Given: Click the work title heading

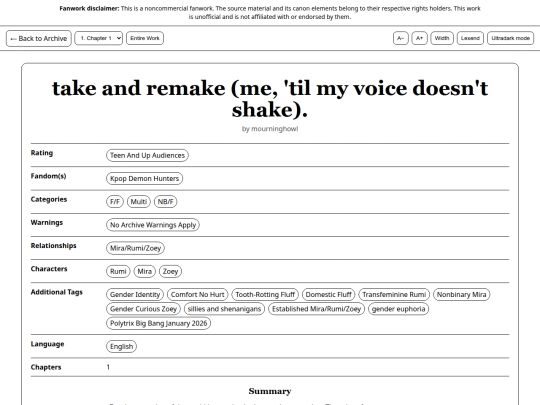Looking at the screenshot, I should [270, 99].
